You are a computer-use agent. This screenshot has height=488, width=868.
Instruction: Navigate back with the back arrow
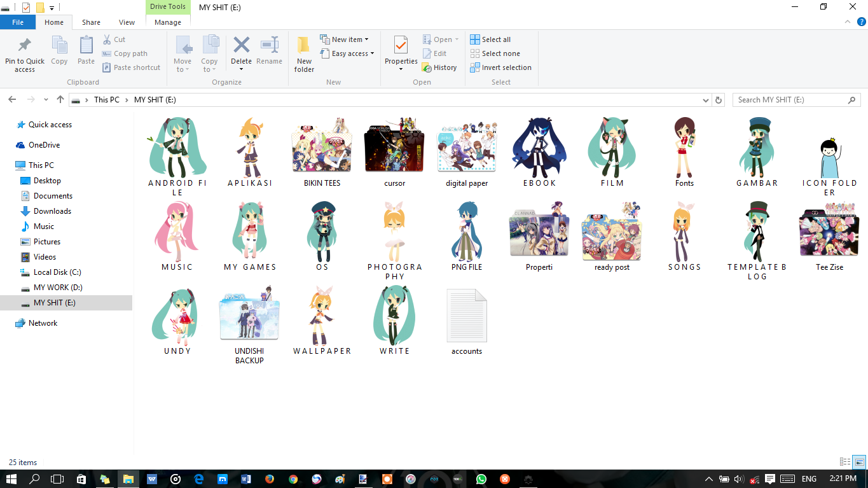coord(11,100)
